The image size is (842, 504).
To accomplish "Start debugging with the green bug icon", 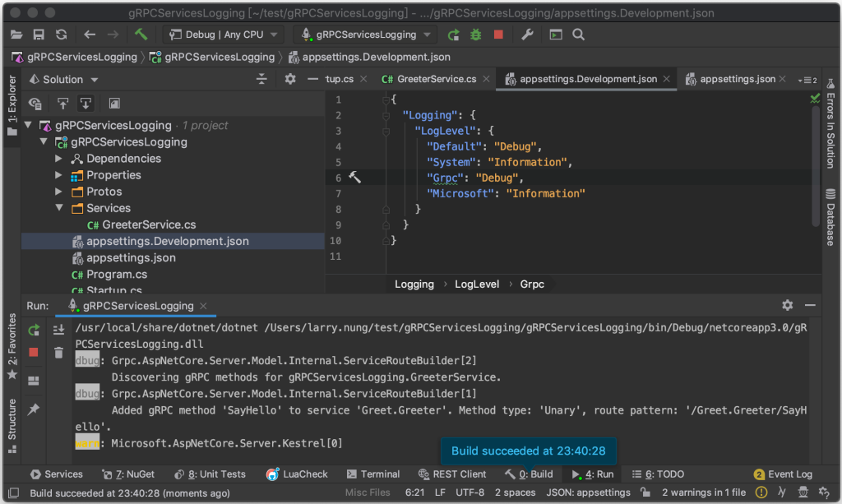I will tap(476, 35).
